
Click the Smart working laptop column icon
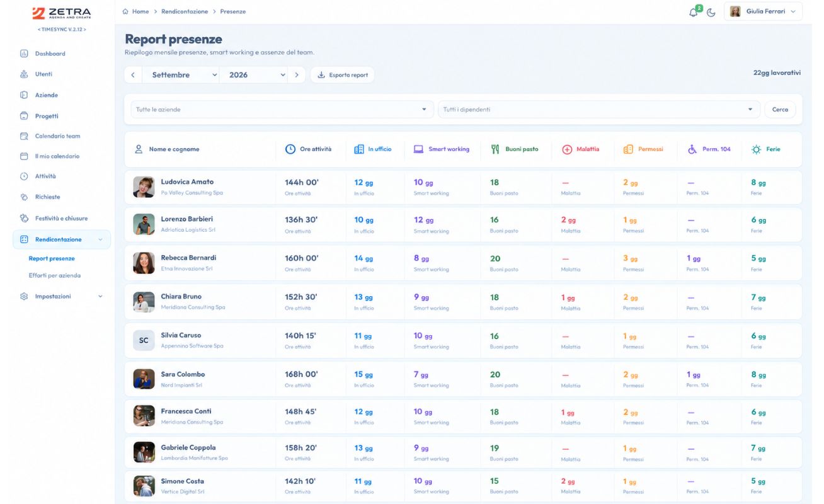pos(418,149)
